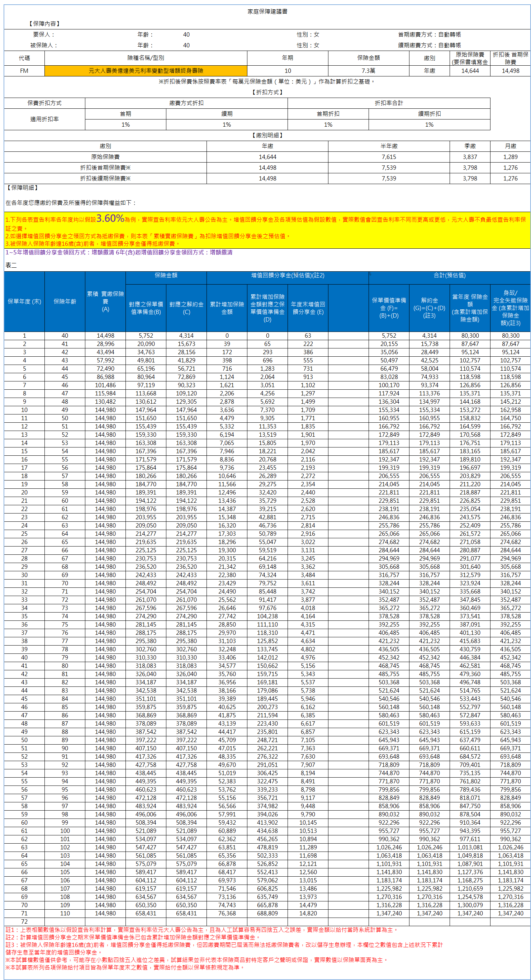The width and height of the screenshot is (531, 980).
Task: Select the 適用折扣率 cell
Action: click(x=44, y=119)
